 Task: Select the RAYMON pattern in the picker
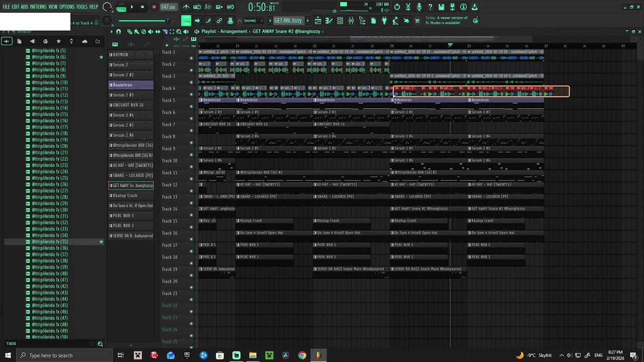(x=131, y=55)
